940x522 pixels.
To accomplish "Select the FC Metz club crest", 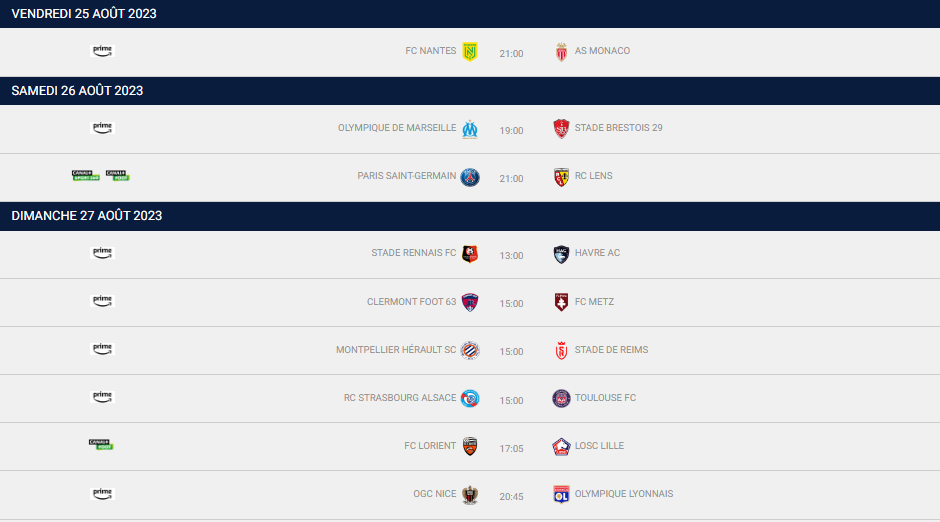I will (x=561, y=302).
